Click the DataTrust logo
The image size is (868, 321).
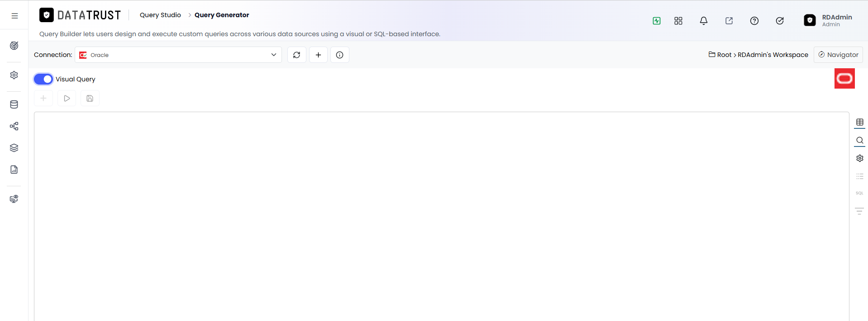tap(80, 15)
